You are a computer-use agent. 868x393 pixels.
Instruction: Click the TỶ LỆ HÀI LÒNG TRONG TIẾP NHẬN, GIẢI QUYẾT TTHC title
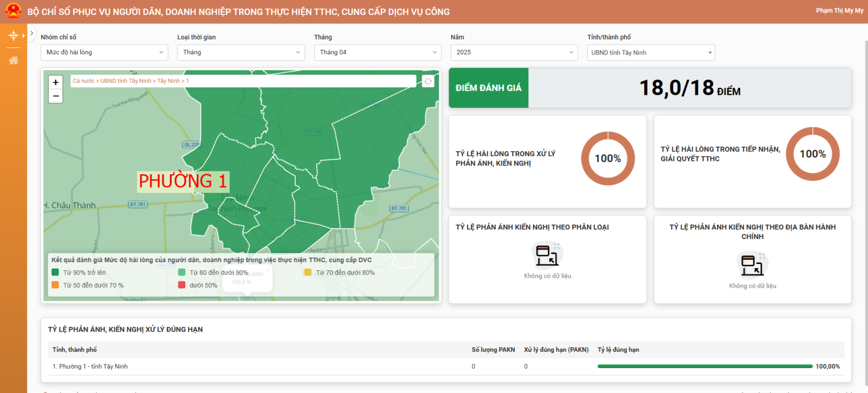pos(720,154)
